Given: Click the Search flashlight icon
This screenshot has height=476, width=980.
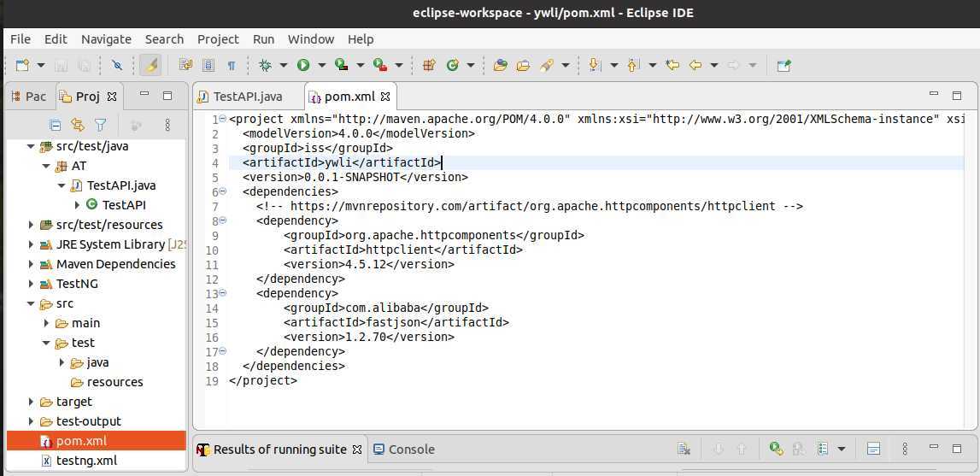Looking at the screenshot, I should [x=547, y=65].
